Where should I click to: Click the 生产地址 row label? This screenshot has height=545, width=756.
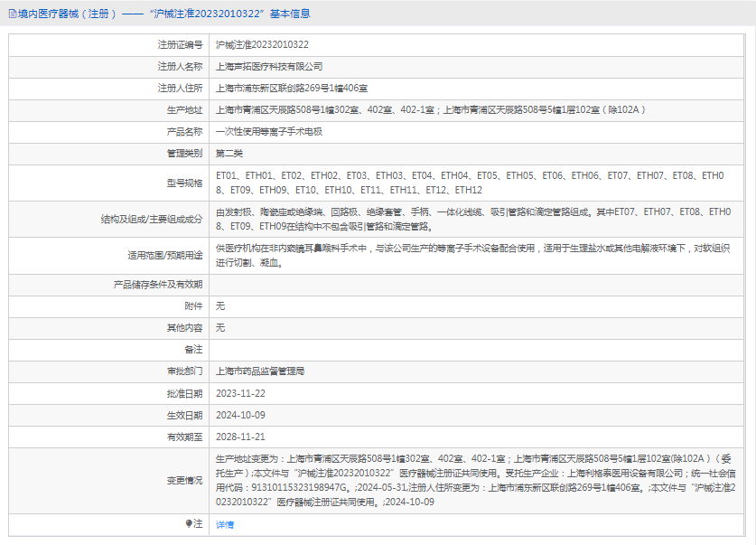pyautogui.click(x=184, y=110)
